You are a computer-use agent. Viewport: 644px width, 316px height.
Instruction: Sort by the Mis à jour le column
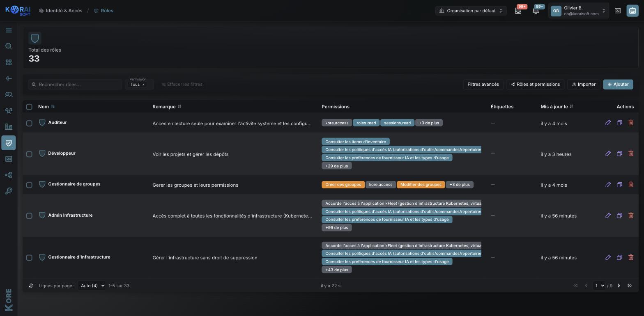(x=557, y=107)
